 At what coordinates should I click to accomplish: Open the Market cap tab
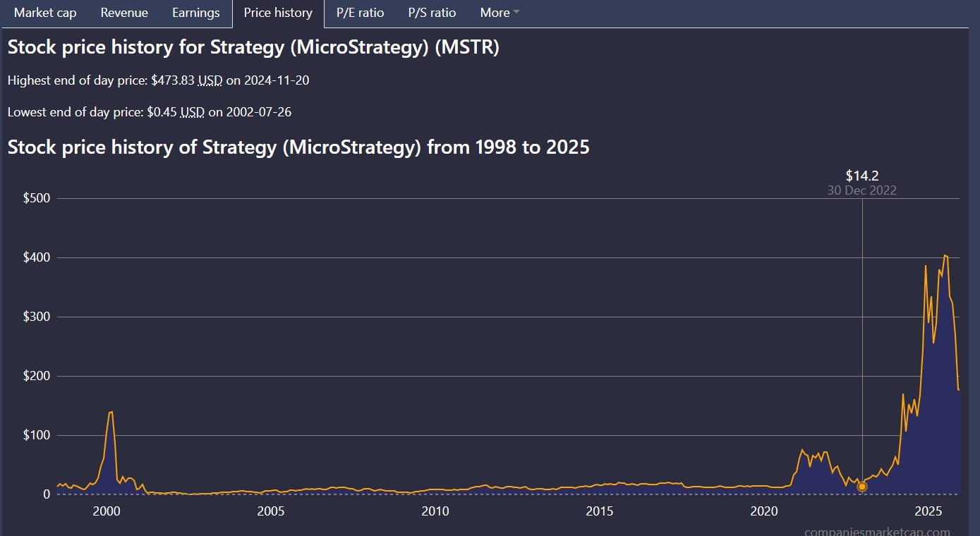pos(45,13)
